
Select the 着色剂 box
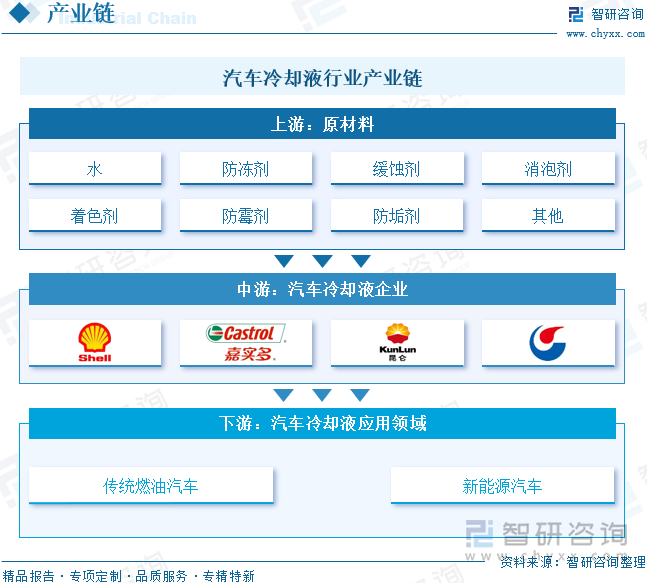(x=95, y=215)
